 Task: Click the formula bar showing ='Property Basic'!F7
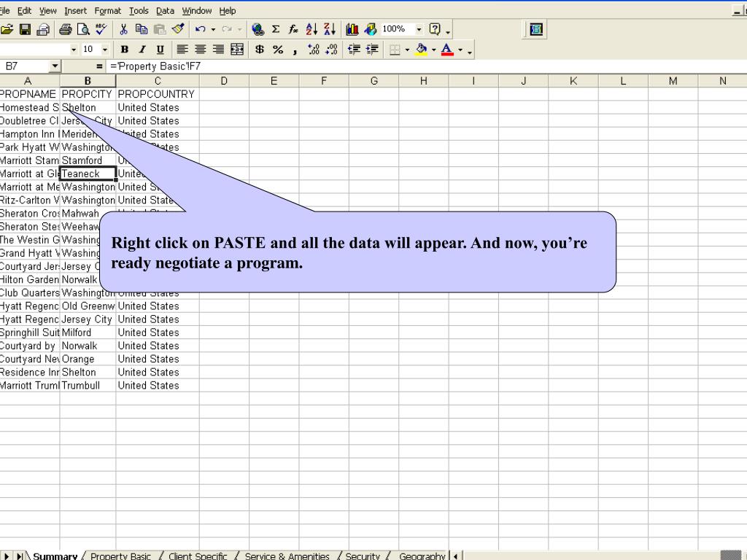[426, 66]
